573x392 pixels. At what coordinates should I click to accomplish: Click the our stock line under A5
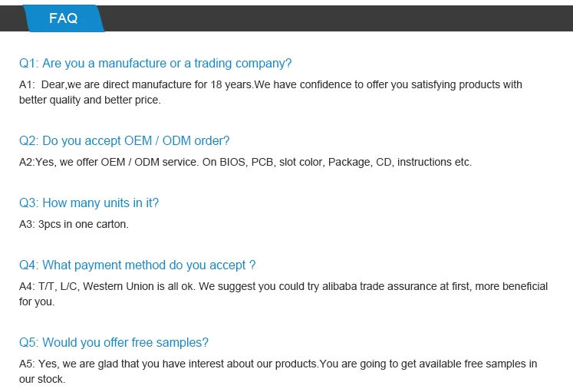click(x=42, y=379)
